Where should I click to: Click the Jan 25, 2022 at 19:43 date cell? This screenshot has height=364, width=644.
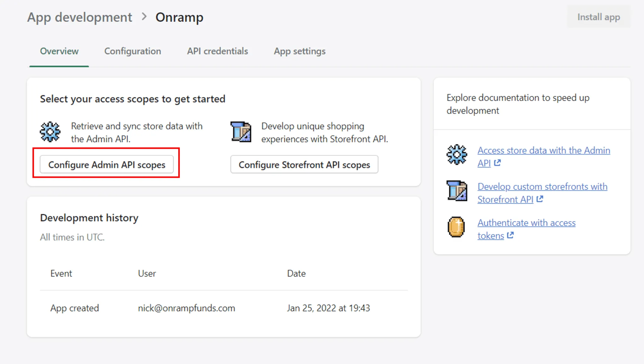(328, 308)
